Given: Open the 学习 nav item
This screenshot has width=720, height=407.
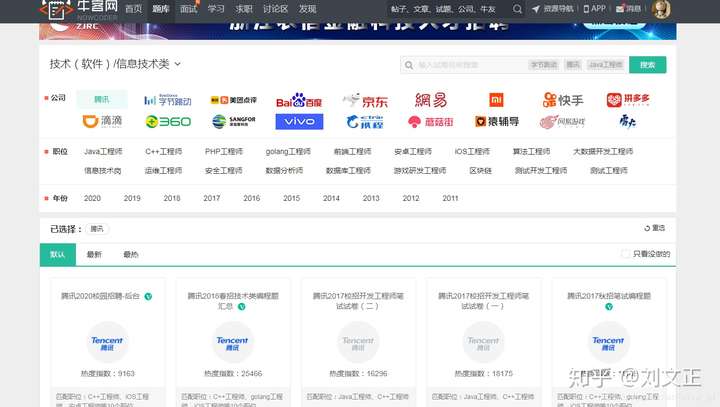Looking at the screenshot, I should pos(216,9).
